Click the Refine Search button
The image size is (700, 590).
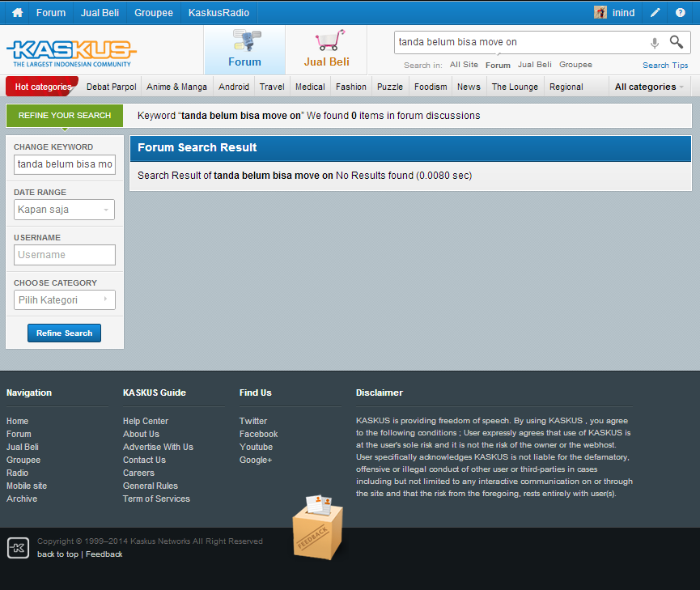point(64,333)
